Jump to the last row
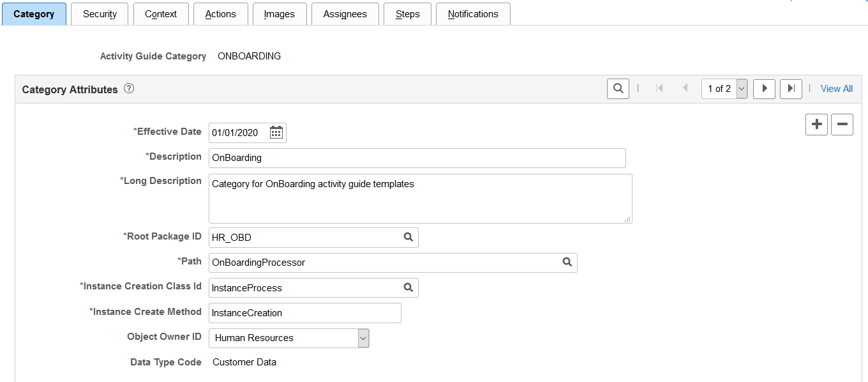868x382 pixels. click(x=791, y=88)
